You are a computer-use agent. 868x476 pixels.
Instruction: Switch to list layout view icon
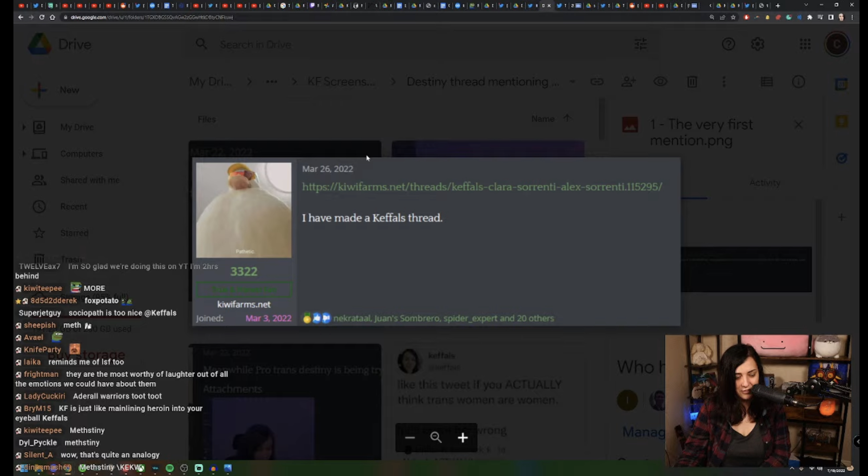click(x=767, y=82)
